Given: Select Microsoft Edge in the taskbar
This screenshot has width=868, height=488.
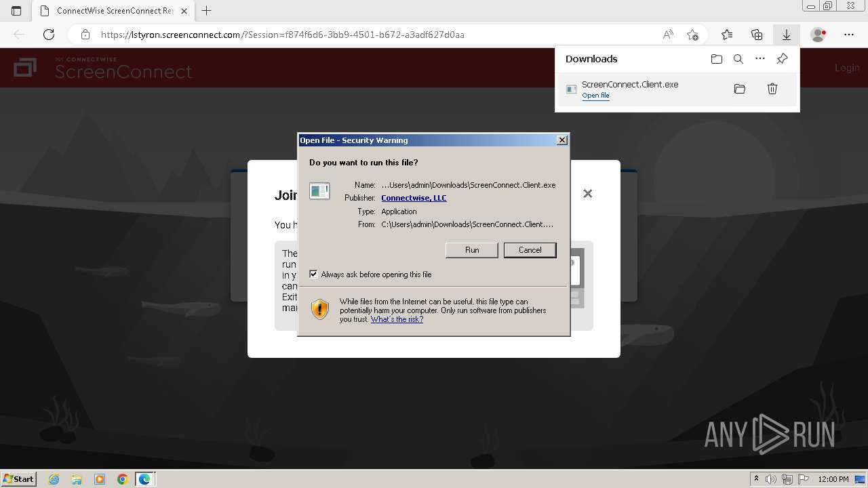Looking at the screenshot, I should click(145, 479).
